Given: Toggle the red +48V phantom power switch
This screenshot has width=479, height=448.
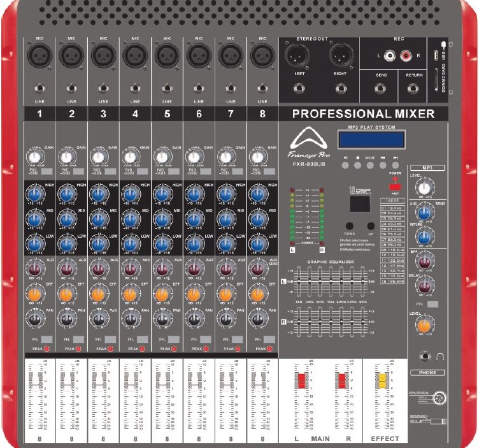Looking at the screenshot, I should [395, 187].
